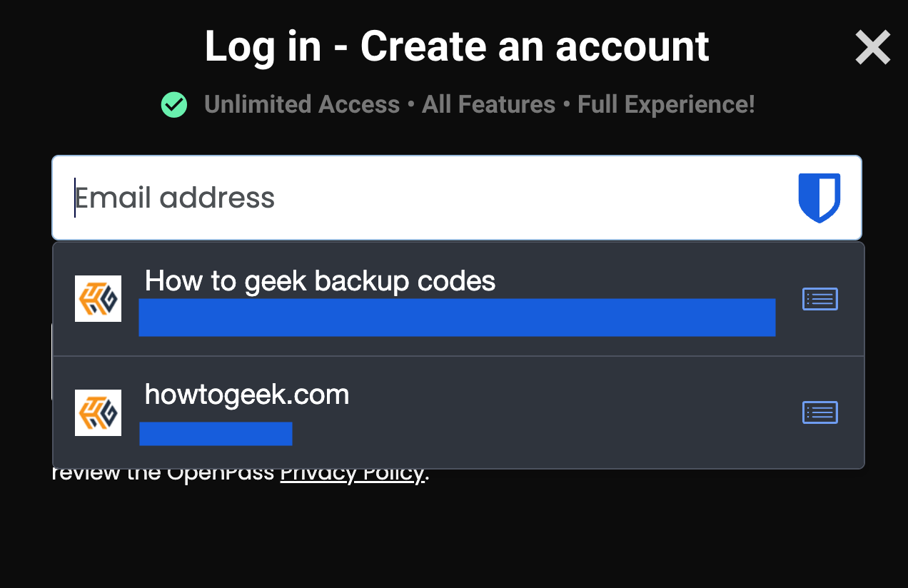
Task: Click the OpenPass text before Privacy Policy
Action: pyautogui.click(x=221, y=474)
